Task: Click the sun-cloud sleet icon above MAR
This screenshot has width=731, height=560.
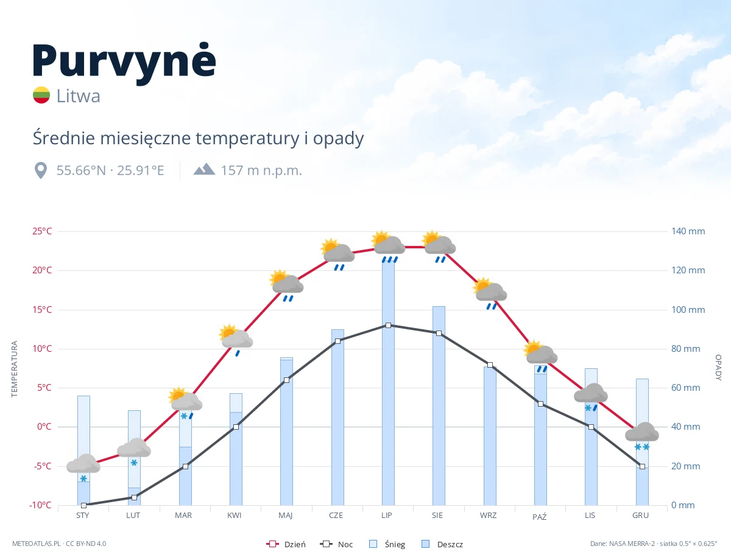Action: click(185, 403)
